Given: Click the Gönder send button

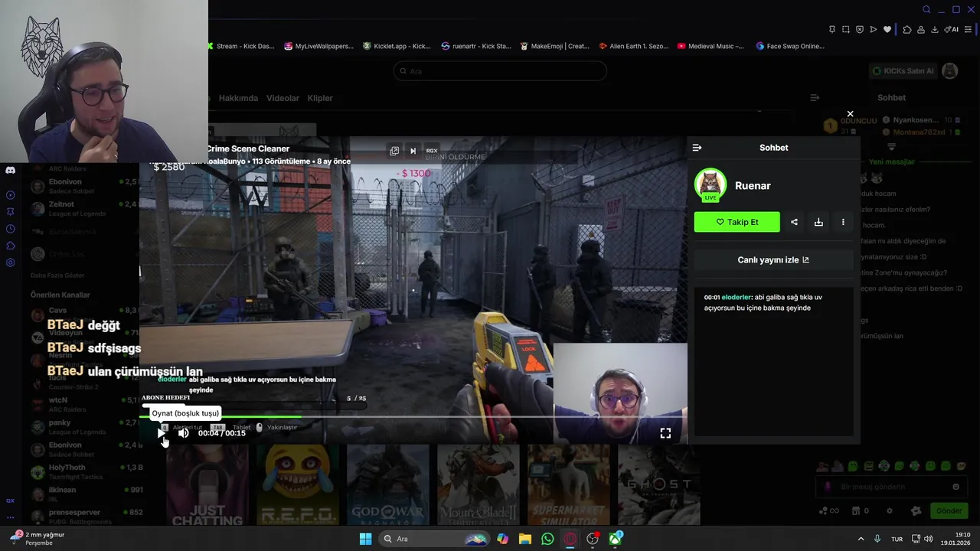Looking at the screenshot, I should (949, 510).
